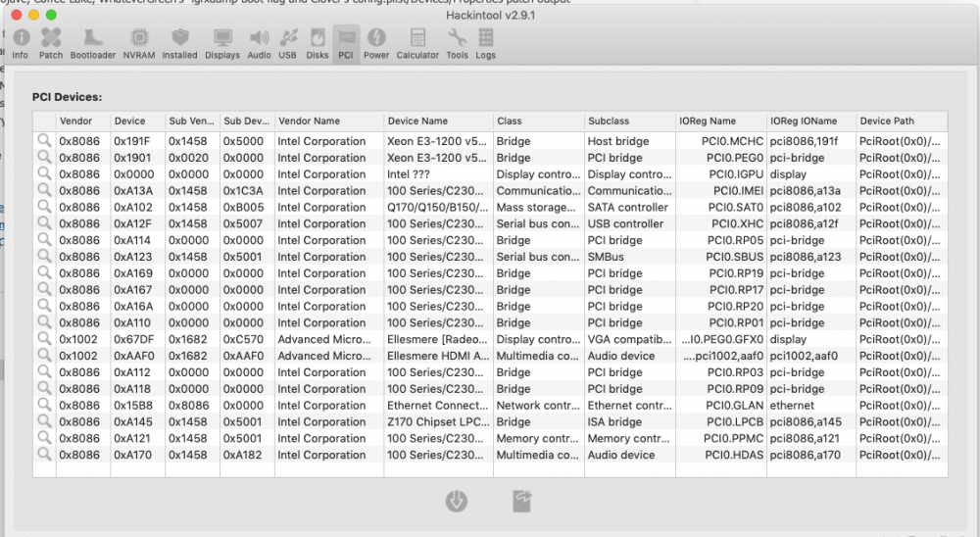Sort by the IOReg IOName column header
The image size is (980, 537).
pos(811,121)
